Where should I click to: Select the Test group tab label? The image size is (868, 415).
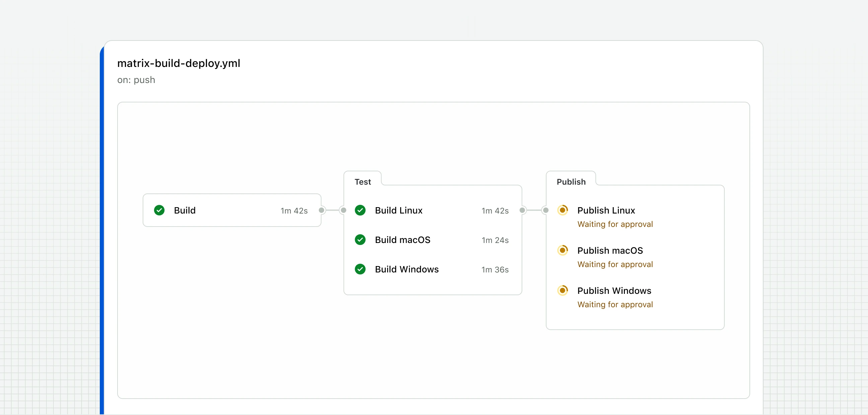[363, 182]
